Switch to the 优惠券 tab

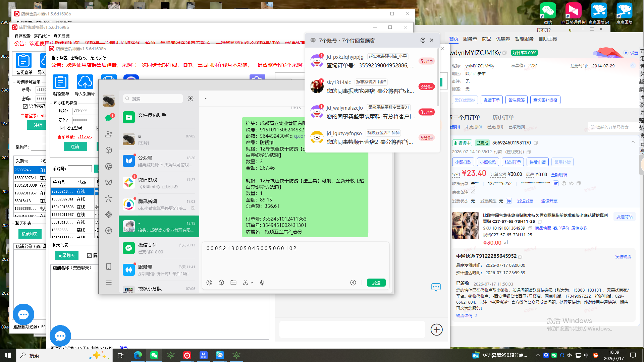(503, 39)
